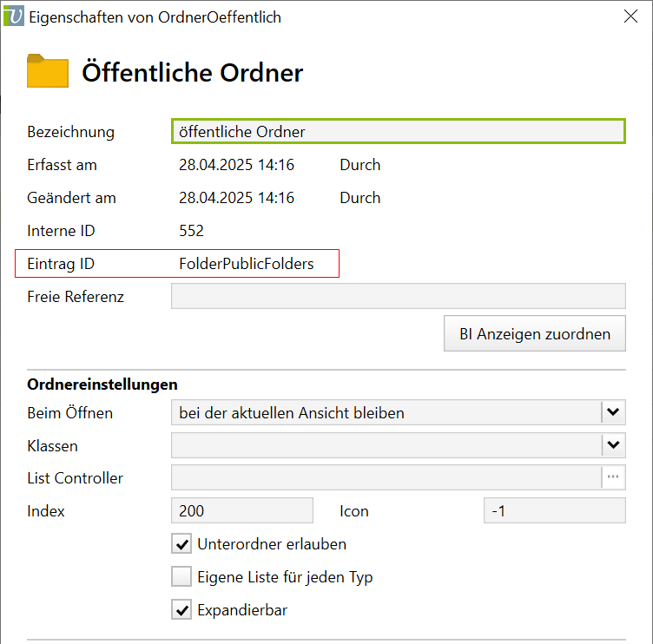The height and width of the screenshot is (644, 653).
Task: Enable Eigene Liste für jeden Typ
Action: 181,577
